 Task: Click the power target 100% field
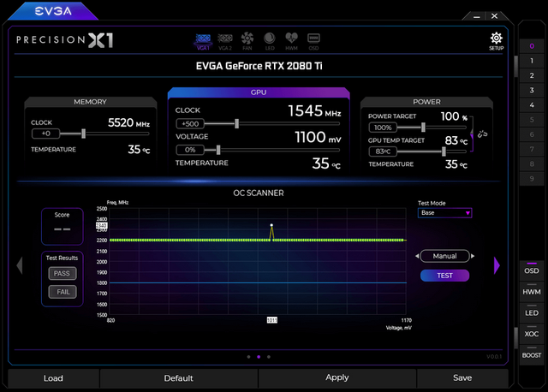click(383, 128)
